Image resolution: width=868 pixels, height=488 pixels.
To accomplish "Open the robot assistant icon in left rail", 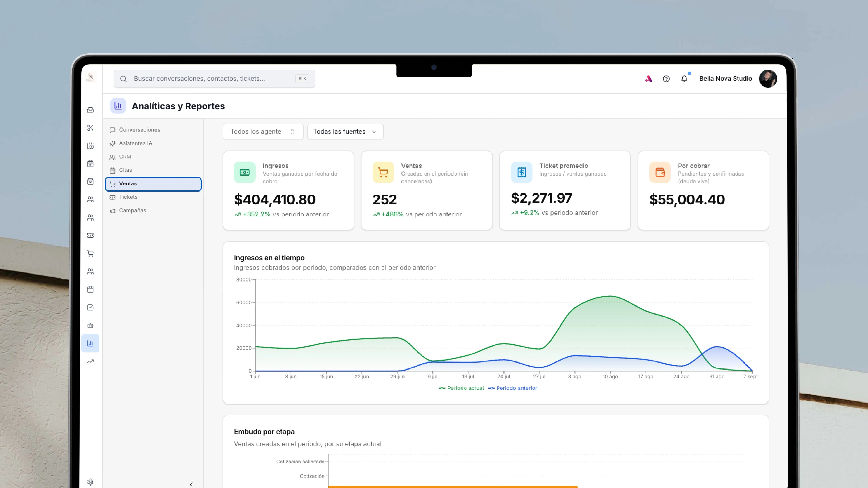I will 90,325.
